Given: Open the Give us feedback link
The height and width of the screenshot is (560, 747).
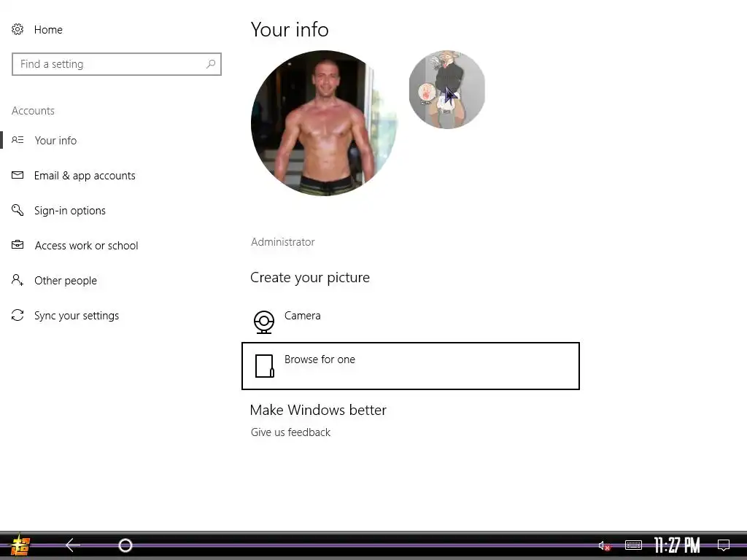Looking at the screenshot, I should tap(290, 432).
